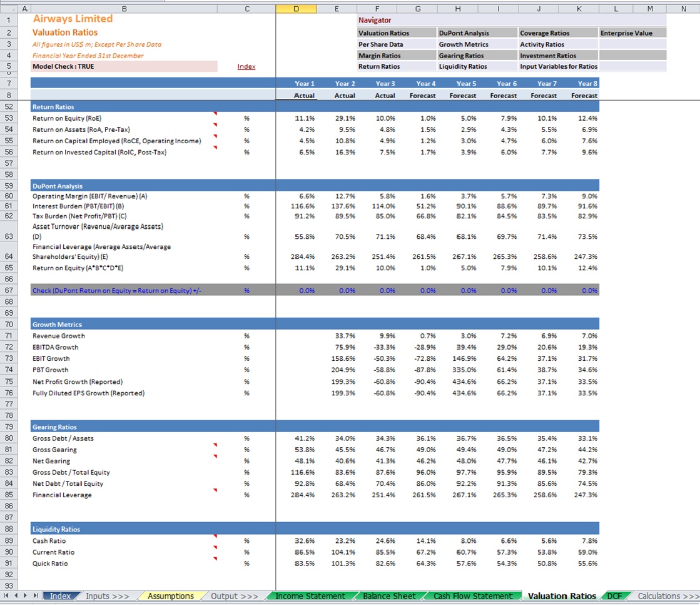Open the DCF sheet tab
This screenshot has width=700, height=606.
(x=614, y=596)
